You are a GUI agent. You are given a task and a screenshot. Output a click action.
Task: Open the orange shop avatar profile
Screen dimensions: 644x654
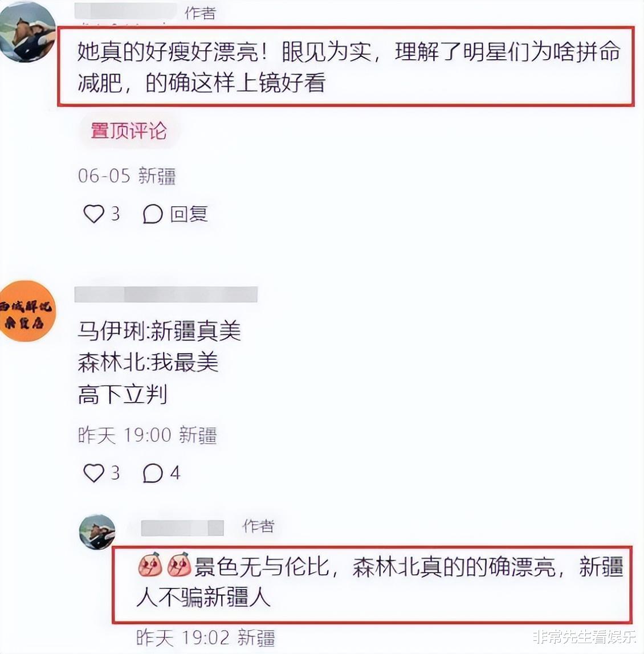[27, 311]
